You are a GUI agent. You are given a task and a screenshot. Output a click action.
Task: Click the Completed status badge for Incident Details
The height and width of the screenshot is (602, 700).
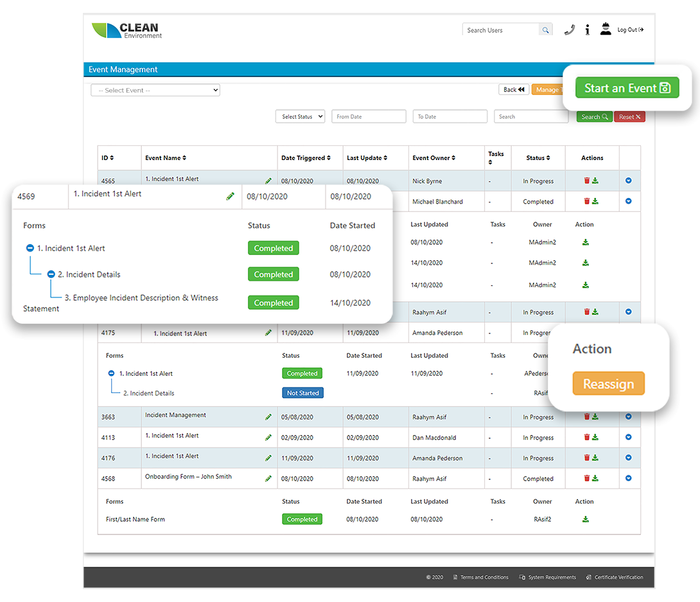(x=273, y=274)
